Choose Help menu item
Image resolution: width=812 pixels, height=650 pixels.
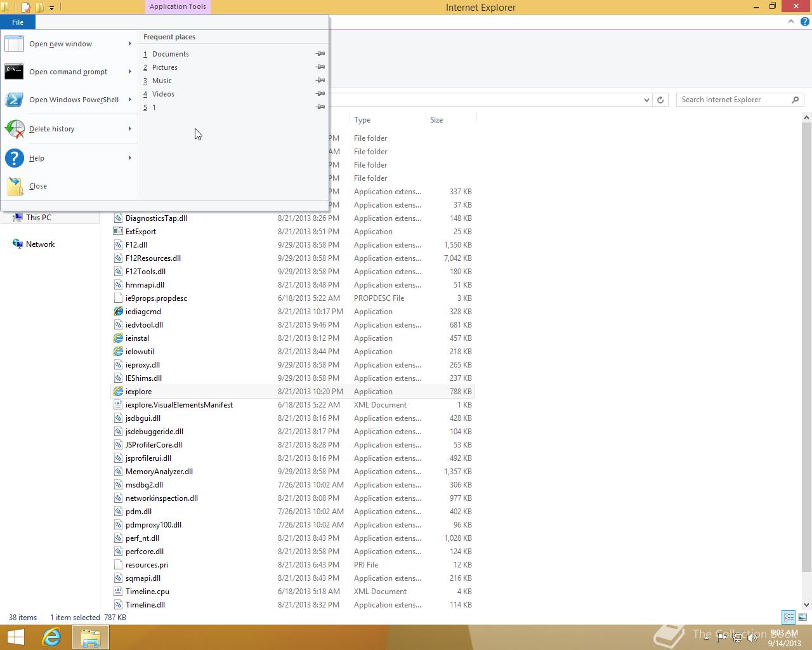[69, 158]
